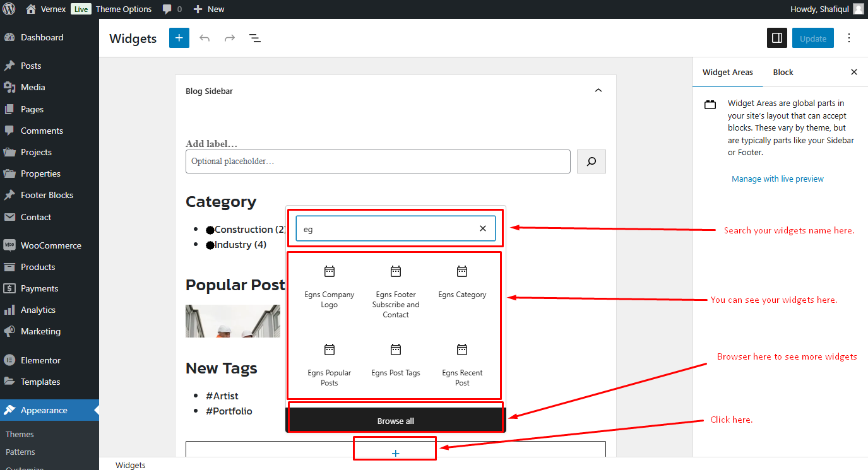Open the comments bubble in admin bar
Screen dimensions: 868x470
pos(172,9)
